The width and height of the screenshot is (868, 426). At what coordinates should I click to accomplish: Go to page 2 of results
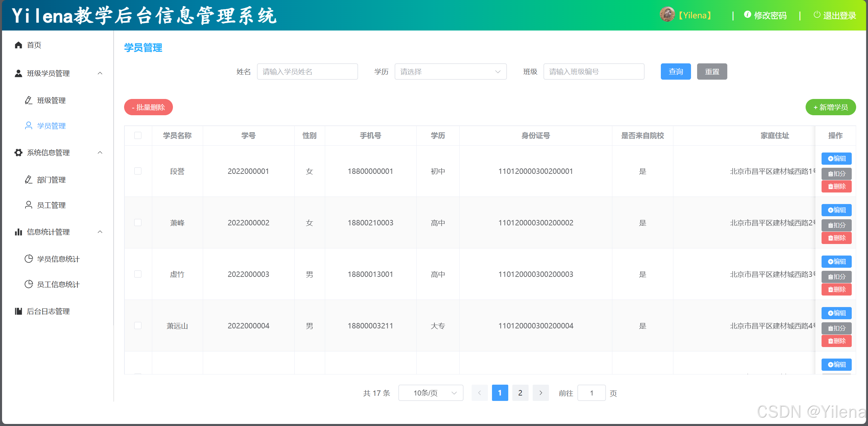520,393
